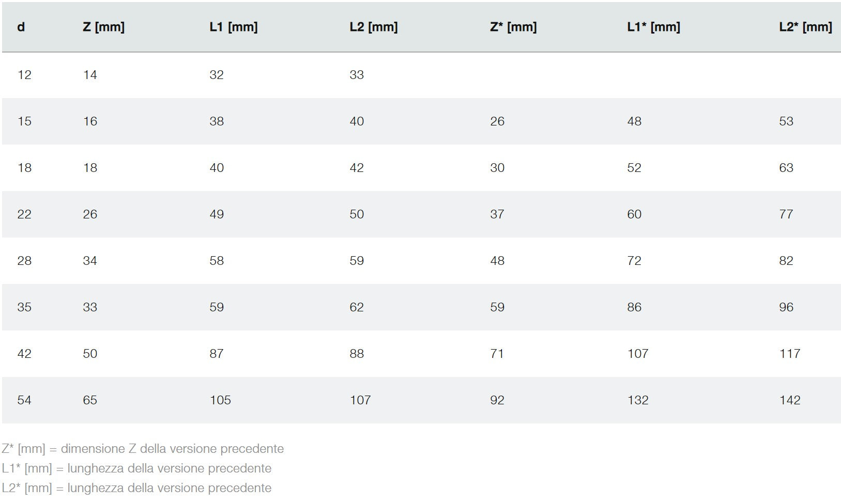Viewport: 841px width, 504px height.
Task: Click L2 value 33 in the first row
Action: point(357,75)
